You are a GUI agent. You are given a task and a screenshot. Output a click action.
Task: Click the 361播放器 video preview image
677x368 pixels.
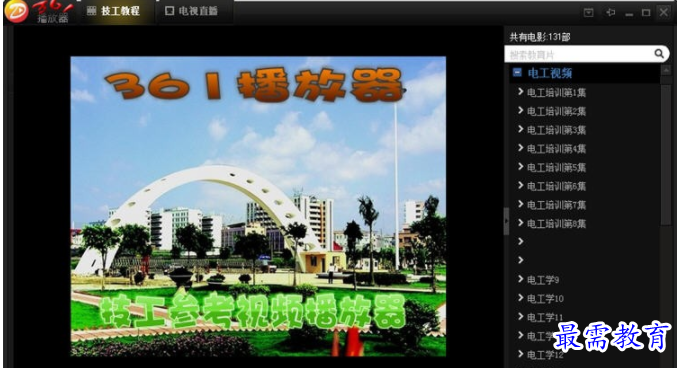[x=258, y=206]
